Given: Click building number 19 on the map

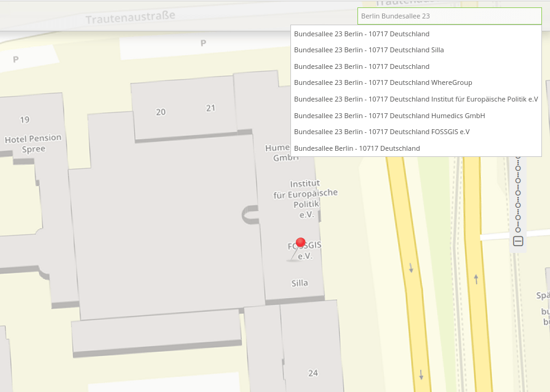Looking at the screenshot, I should (x=25, y=119).
